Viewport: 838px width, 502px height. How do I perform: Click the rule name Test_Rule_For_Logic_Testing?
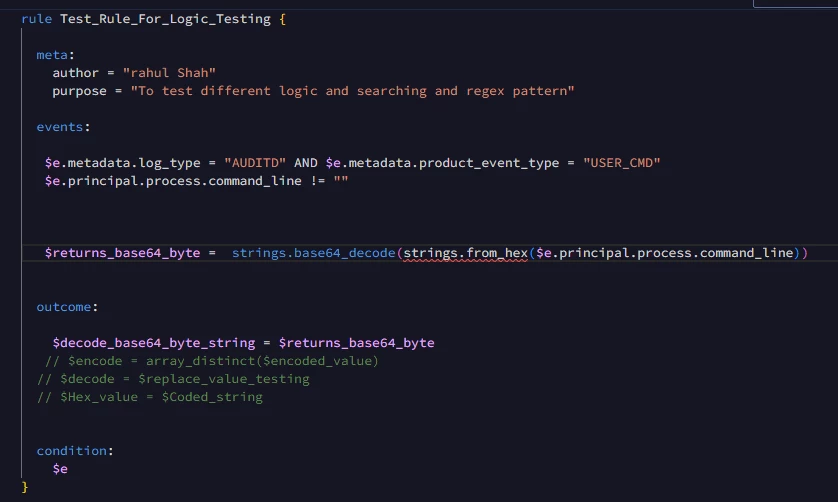pyautogui.click(x=165, y=19)
